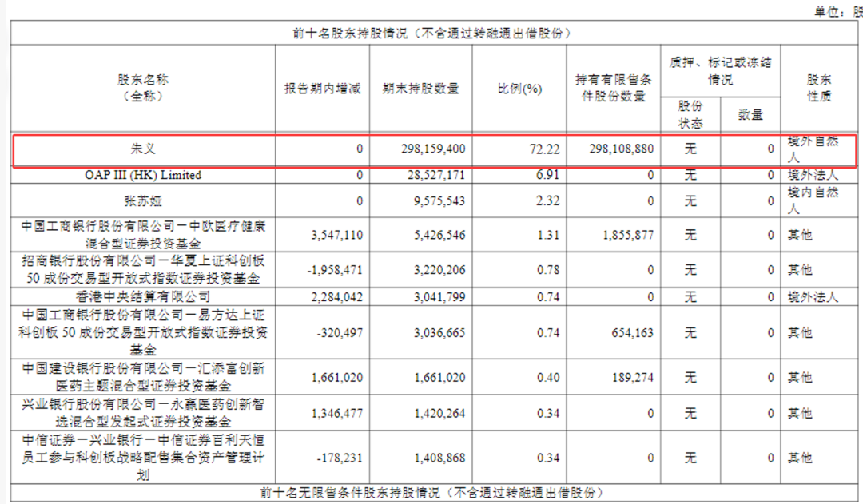This screenshot has height=504, width=863.
Task: Select the change value 1,346,477
Action: click(337, 413)
